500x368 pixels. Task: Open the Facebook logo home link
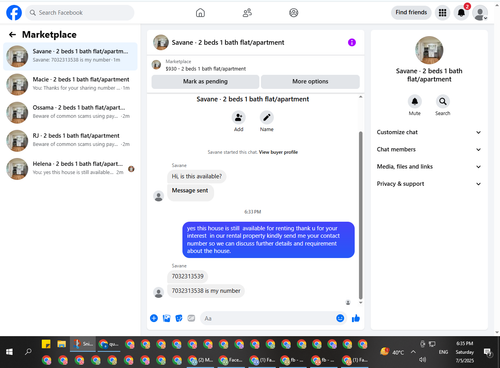point(14,13)
